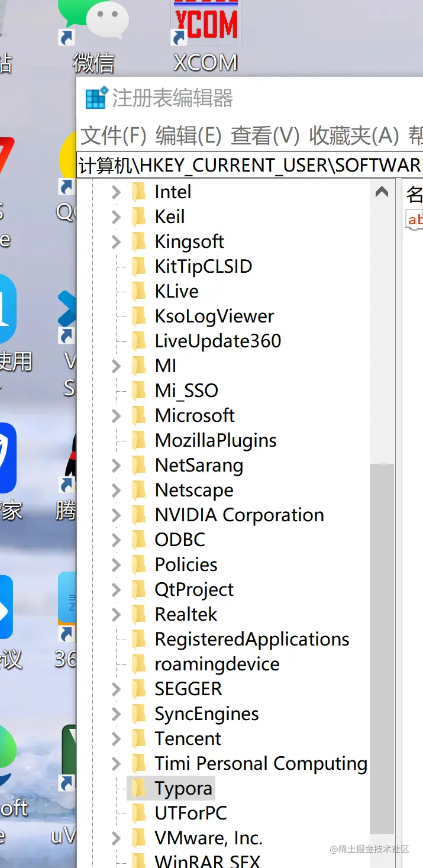Image resolution: width=423 pixels, height=868 pixels.
Task: Click the tree scrollbar up arrow
Action: pos(382,192)
